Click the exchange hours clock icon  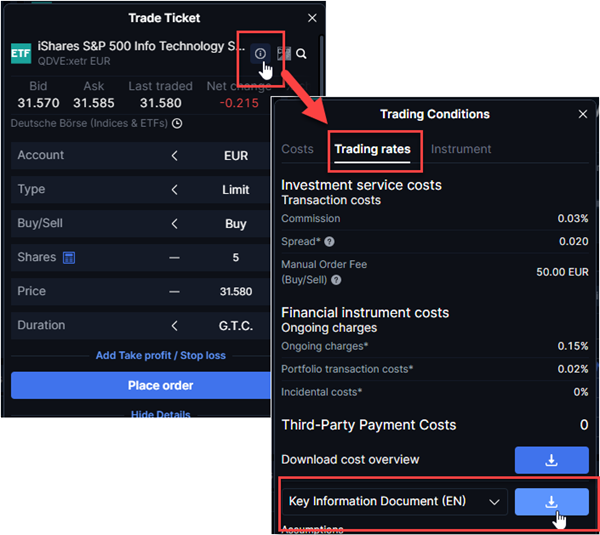click(x=177, y=124)
